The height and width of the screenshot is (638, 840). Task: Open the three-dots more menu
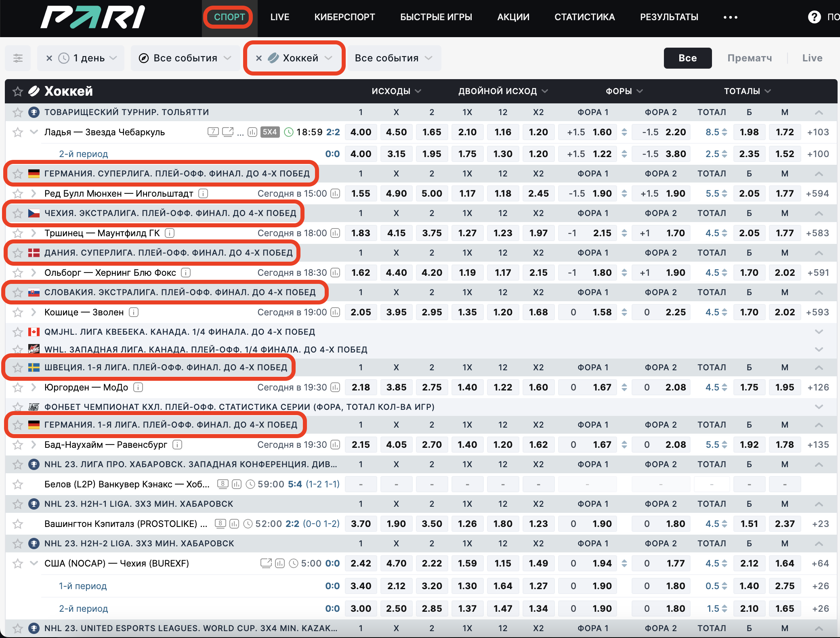pyautogui.click(x=730, y=17)
